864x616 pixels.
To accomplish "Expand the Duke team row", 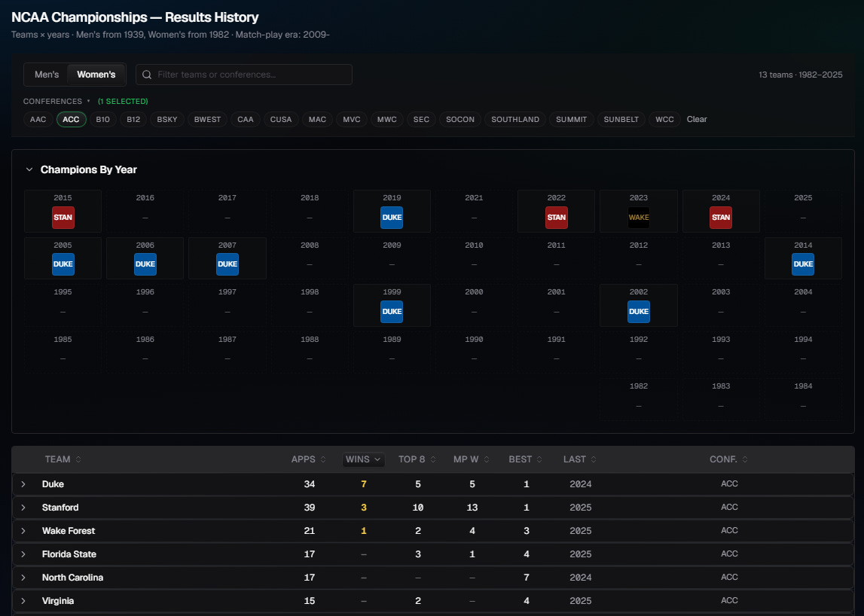I will (23, 484).
